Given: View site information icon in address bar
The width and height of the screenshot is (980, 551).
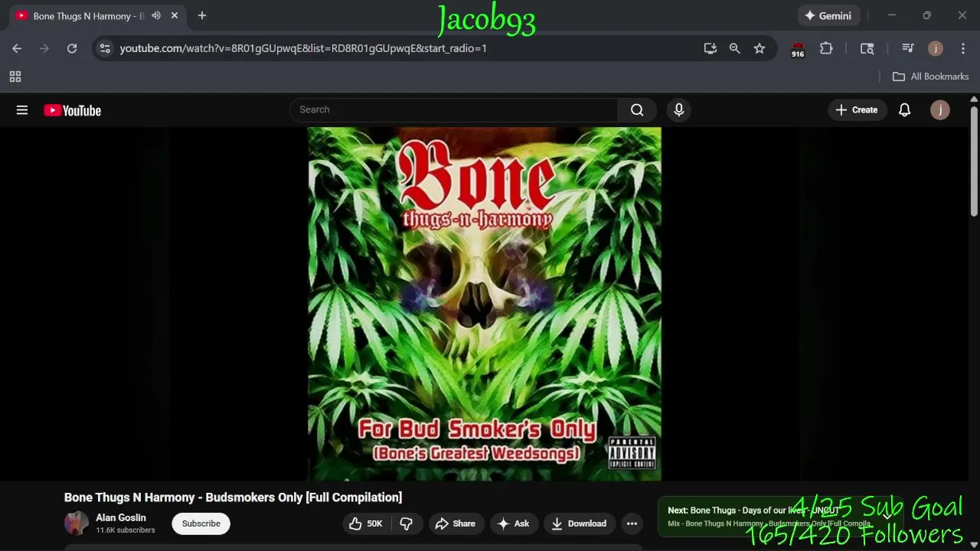Looking at the screenshot, I should click(x=106, y=48).
